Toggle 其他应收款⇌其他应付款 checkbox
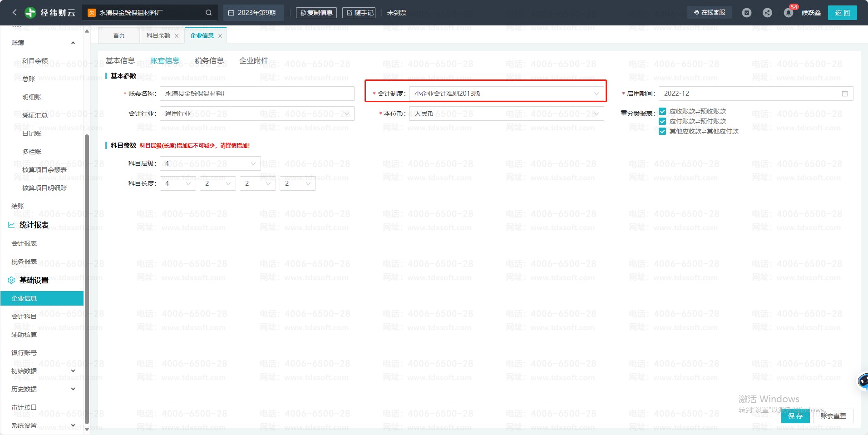The image size is (868, 435). 662,131
